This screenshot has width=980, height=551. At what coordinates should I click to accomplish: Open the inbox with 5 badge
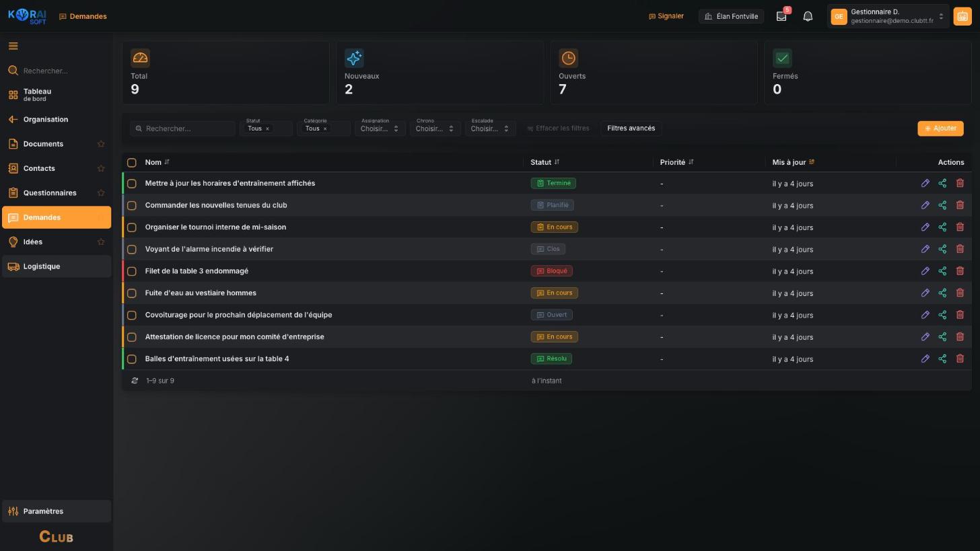(781, 16)
